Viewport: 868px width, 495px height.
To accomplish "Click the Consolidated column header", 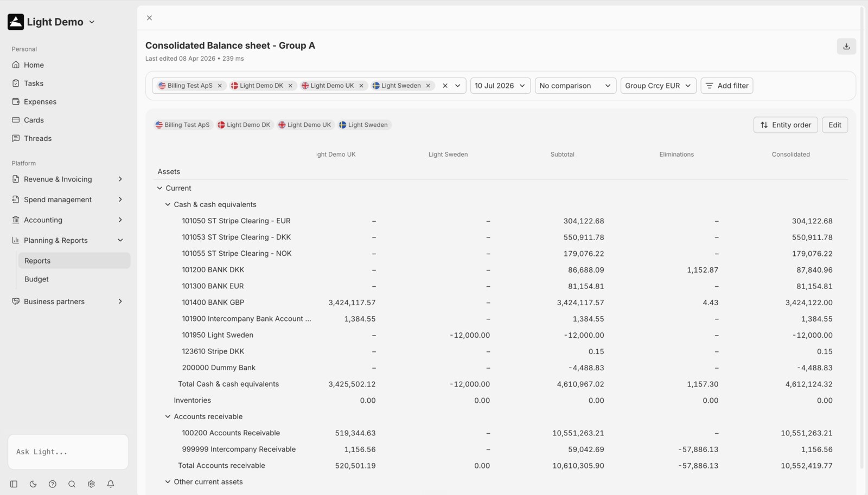I will click(x=790, y=155).
